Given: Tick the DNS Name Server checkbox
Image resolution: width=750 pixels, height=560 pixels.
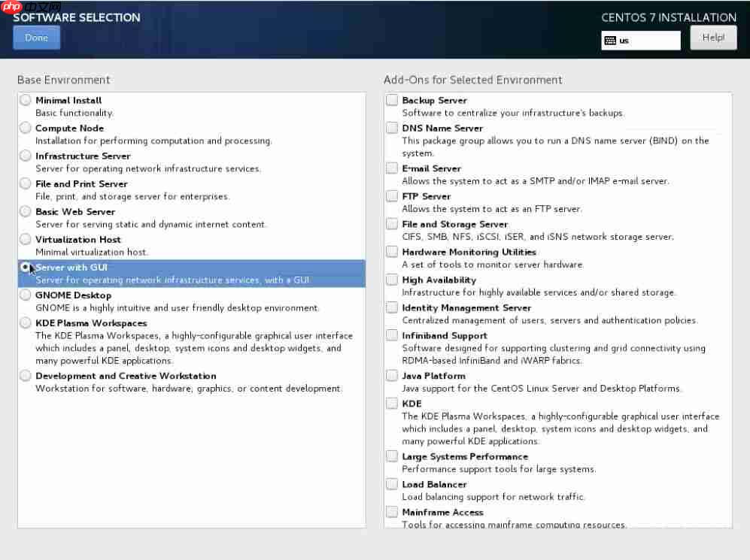Looking at the screenshot, I should point(392,128).
